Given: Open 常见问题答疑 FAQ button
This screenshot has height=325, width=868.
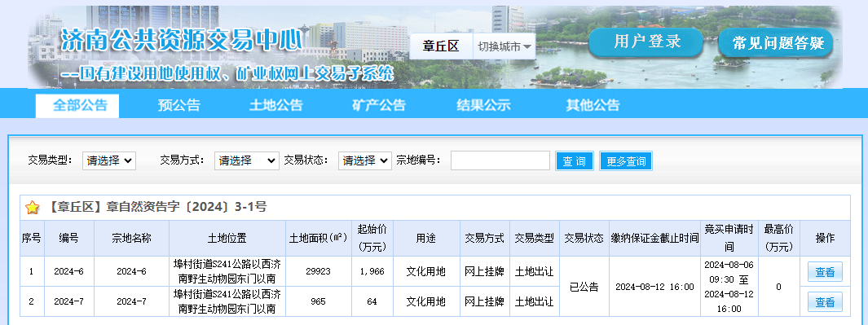Looking at the screenshot, I should click(776, 42).
